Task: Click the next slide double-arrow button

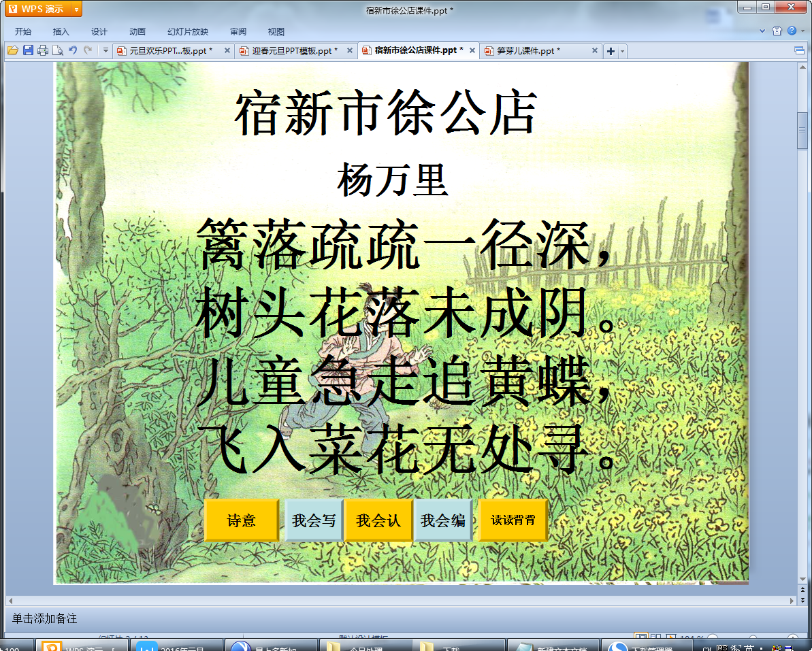Action: click(x=802, y=599)
